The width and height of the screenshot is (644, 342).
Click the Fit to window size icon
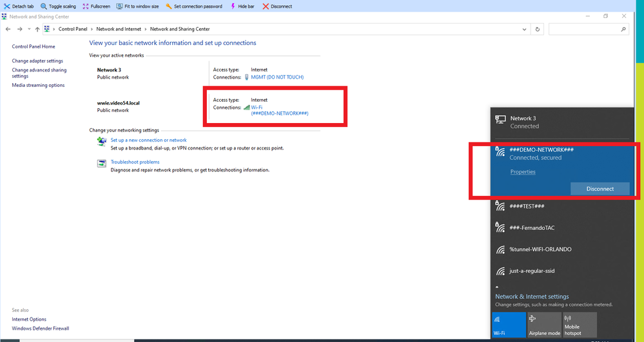[x=119, y=6]
